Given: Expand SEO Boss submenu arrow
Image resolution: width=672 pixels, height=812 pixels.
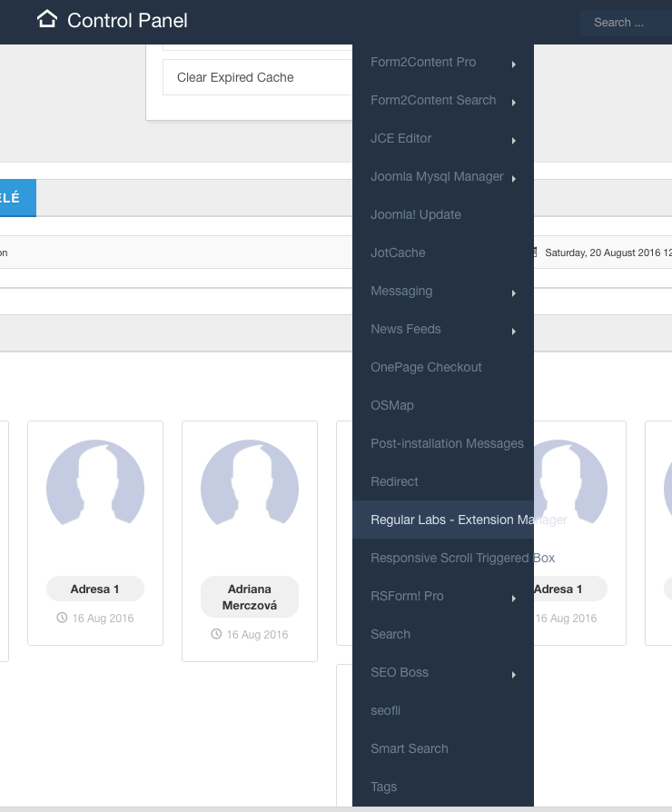Looking at the screenshot, I should pyautogui.click(x=514, y=675).
